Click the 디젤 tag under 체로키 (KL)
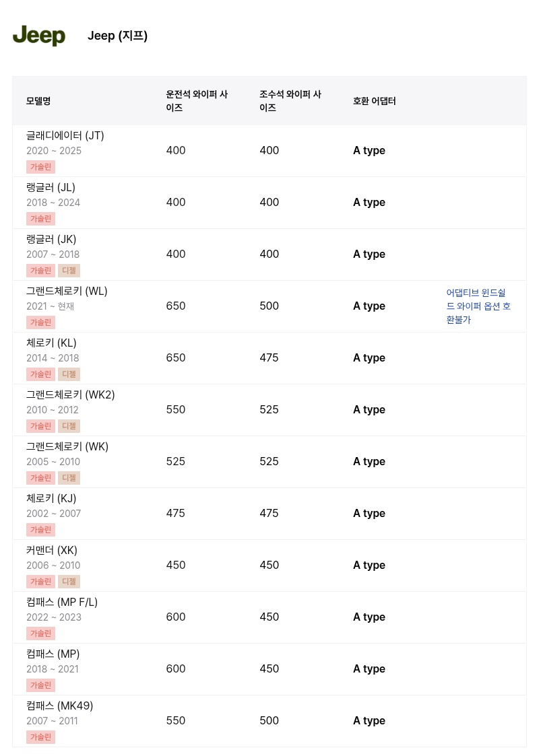This screenshot has height=756, width=539. coord(69,374)
